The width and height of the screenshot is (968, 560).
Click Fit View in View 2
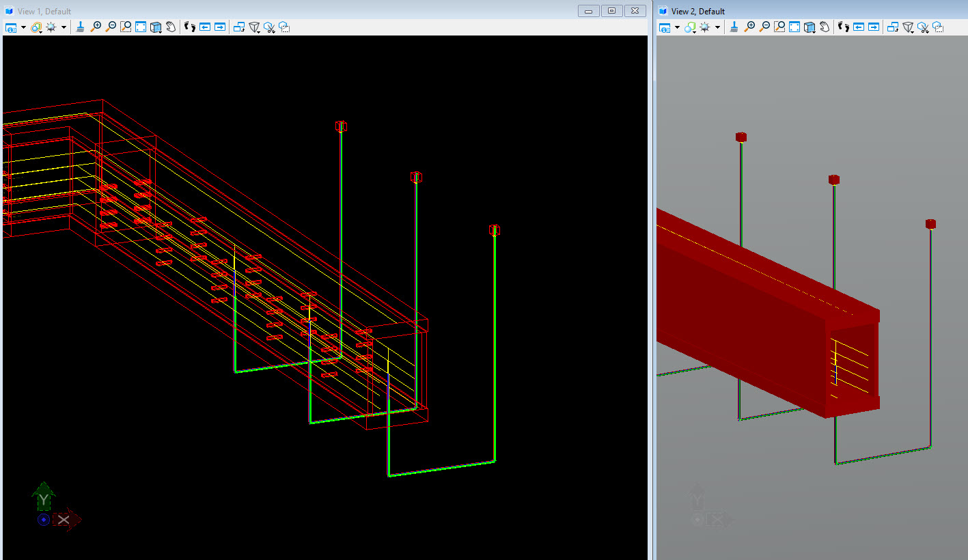click(x=794, y=27)
